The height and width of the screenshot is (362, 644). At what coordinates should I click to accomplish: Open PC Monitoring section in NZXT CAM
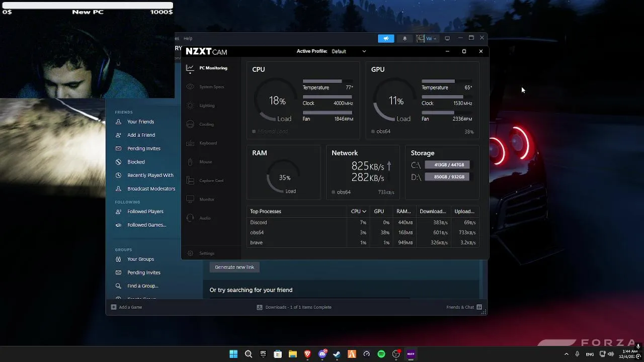tap(213, 68)
